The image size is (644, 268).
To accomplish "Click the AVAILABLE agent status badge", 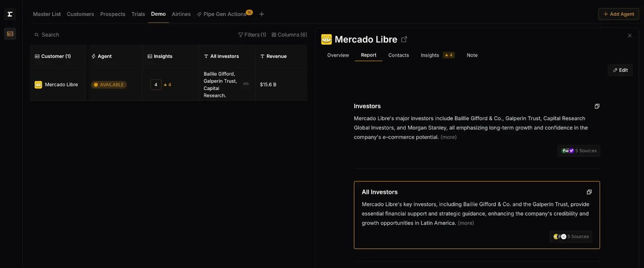I will (x=109, y=85).
